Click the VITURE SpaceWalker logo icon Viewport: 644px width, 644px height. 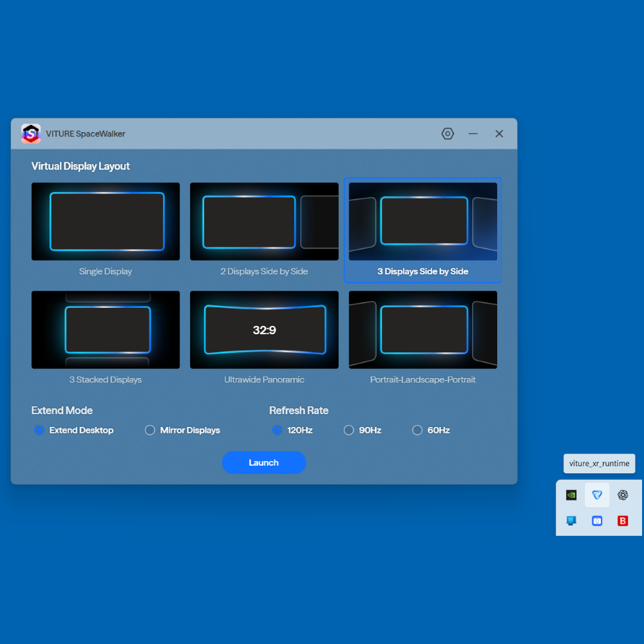click(31, 133)
